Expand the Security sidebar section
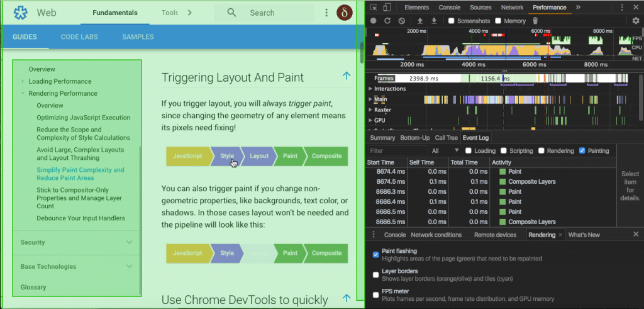Viewport: 644px width, 309px height. 129,242
